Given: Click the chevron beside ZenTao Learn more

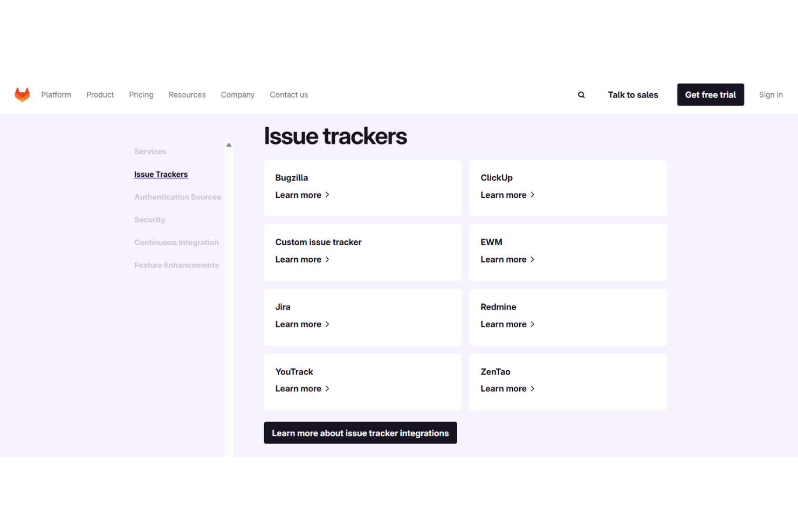Looking at the screenshot, I should click(x=533, y=389).
